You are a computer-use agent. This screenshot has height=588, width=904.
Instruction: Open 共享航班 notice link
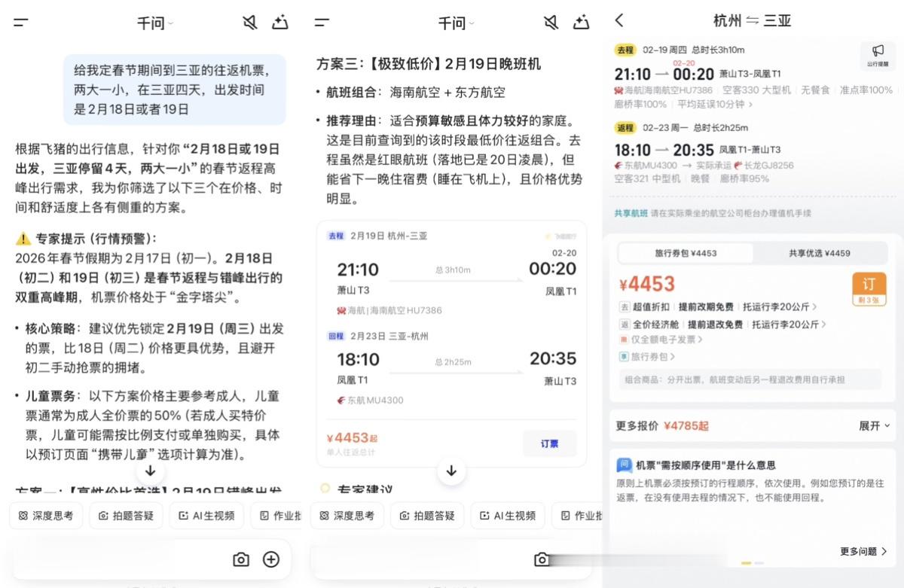click(631, 213)
